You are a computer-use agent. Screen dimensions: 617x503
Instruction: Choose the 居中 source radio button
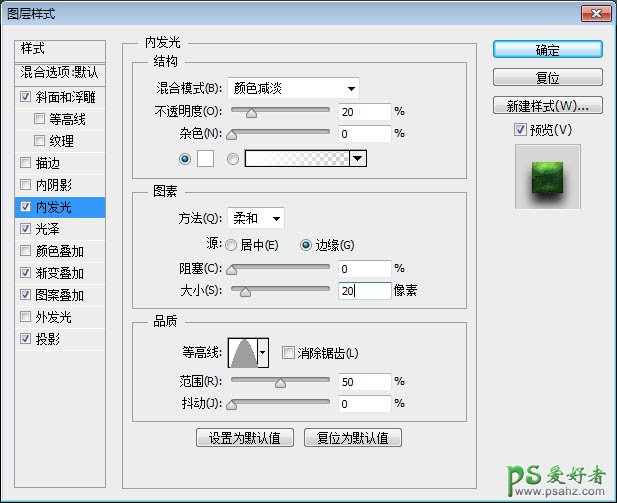(231, 245)
